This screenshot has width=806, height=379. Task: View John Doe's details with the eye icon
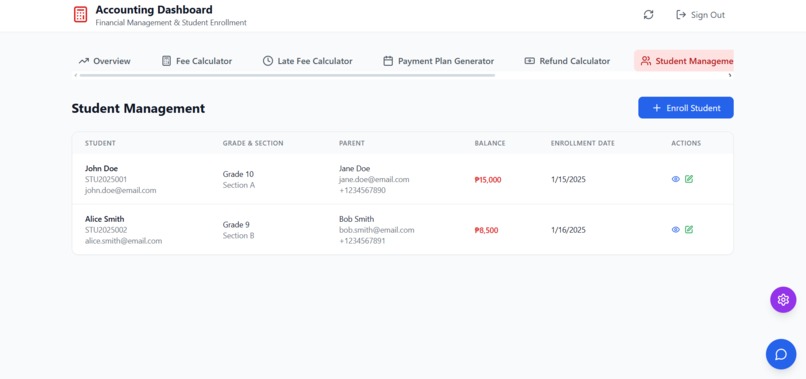click(x=675, y=179)
